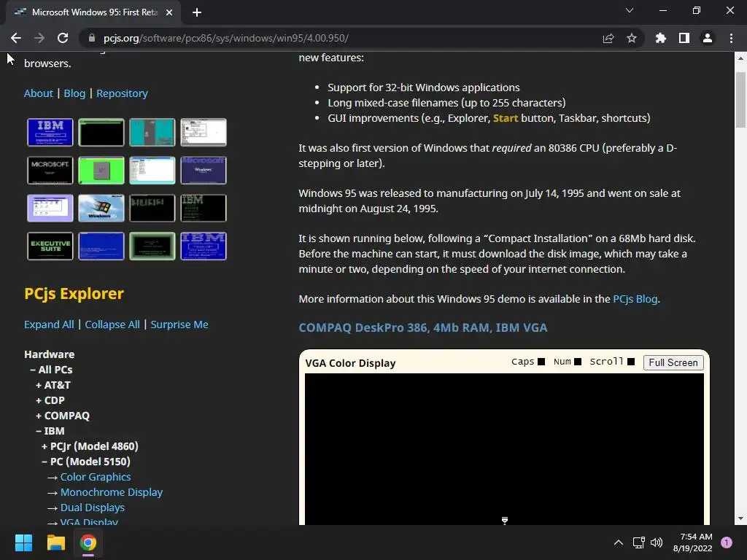Click the Surprise Me link
Screen dimensions: 747x560
point(179,324)
